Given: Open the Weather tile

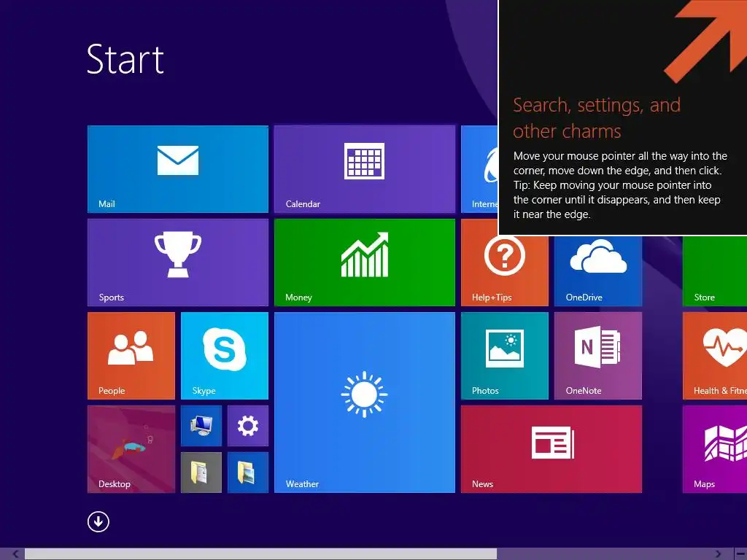Looking at the screenshot, I should (365, 402).
